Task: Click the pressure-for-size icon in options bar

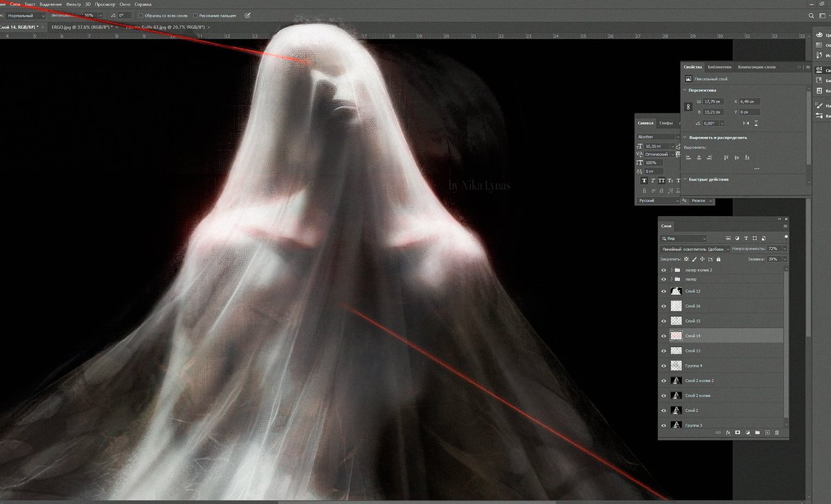Action: (x=247, y=15)
